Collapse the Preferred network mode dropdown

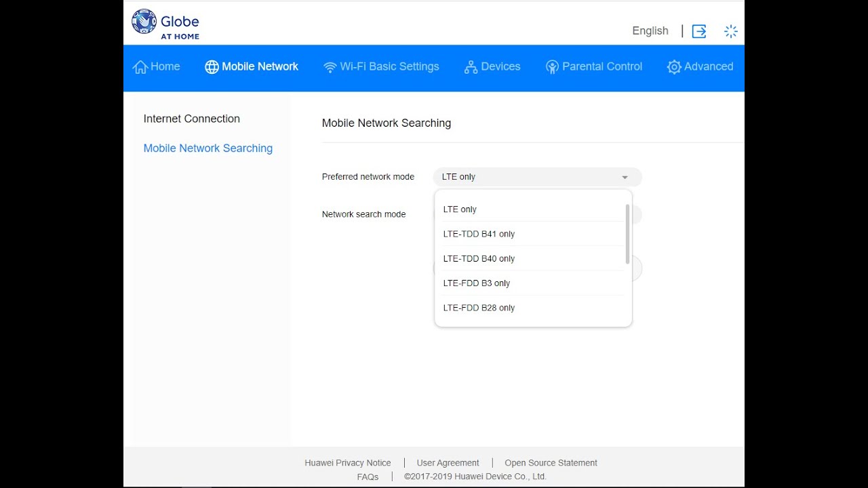[537, 177]
